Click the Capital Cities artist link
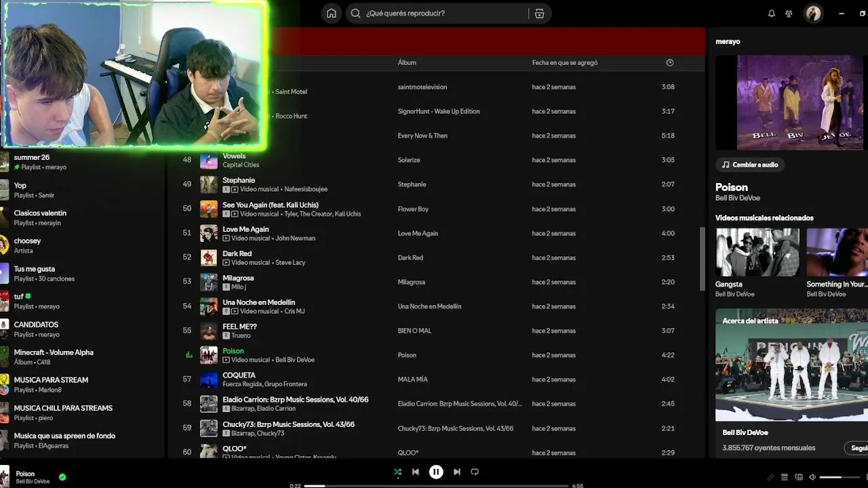This screenshot has width=868, height=488. (241, 165)
